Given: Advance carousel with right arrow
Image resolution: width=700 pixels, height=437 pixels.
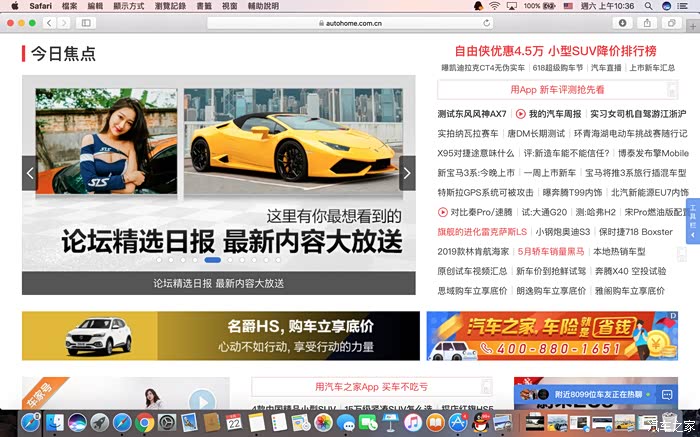Looking at the screenshot, I should click(407, 173).
